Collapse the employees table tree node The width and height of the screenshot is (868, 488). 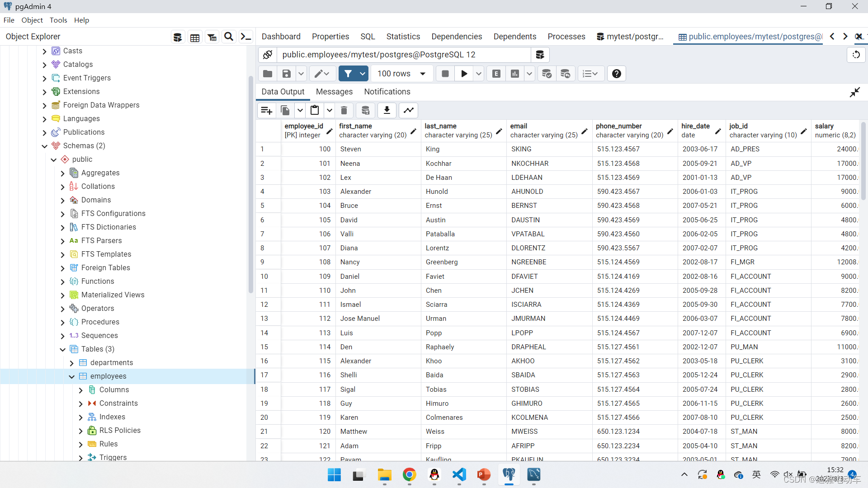click(72, 376)
